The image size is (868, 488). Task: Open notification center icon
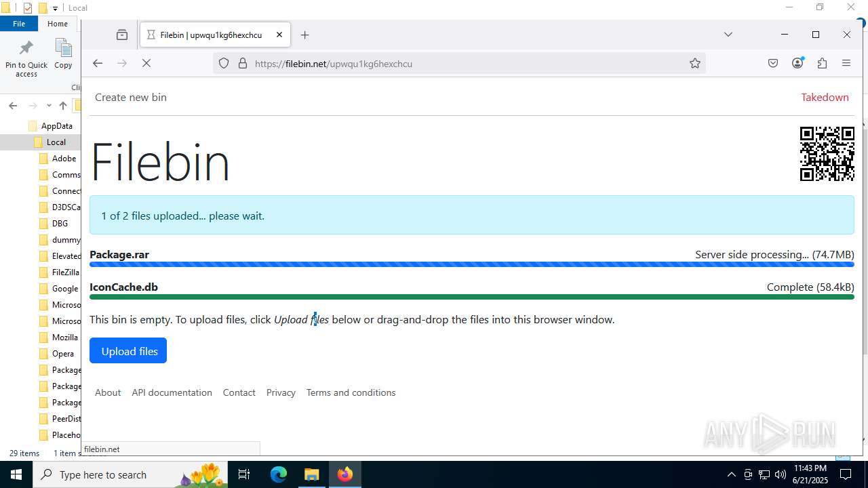845,474
